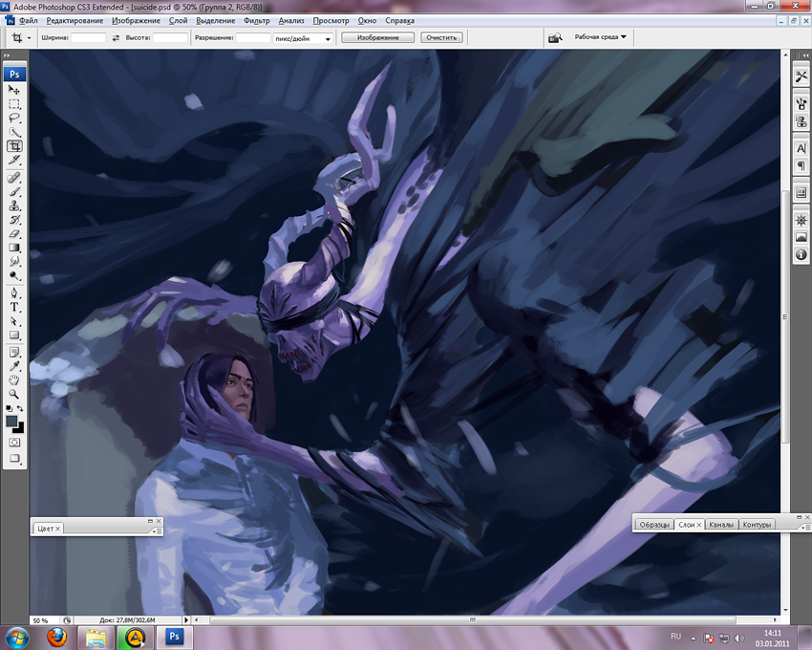Image resolution: width=812 pixels, height=650 pixels.
Task: Select the Clone Stamp tool
Action: (x=14, y=206)
